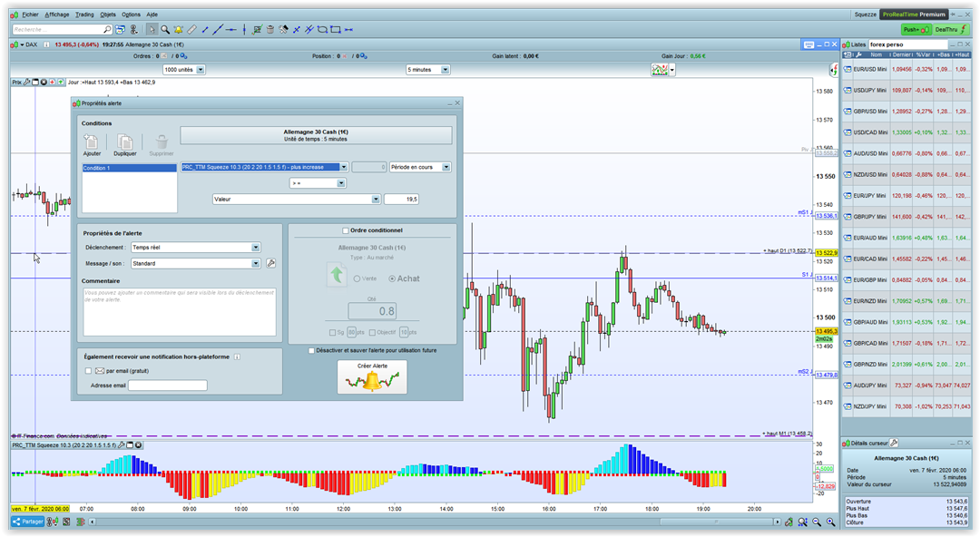This screenshot has height=537, width=980.
Task: Select Condition 1 in conditions list
Action: pos(130,168)
